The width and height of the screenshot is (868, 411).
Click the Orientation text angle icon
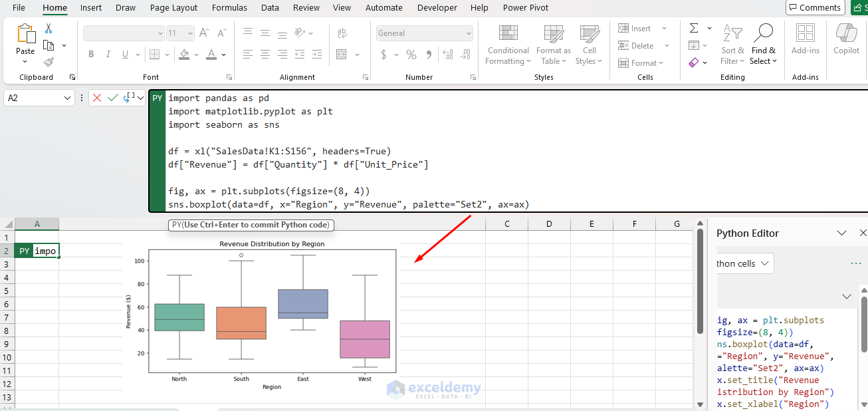pyautogui.click(x=300, y=33)
